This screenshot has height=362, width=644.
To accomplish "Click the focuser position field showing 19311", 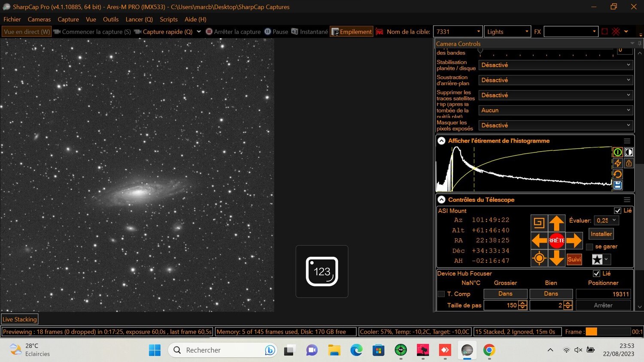I will click(603, 294).
